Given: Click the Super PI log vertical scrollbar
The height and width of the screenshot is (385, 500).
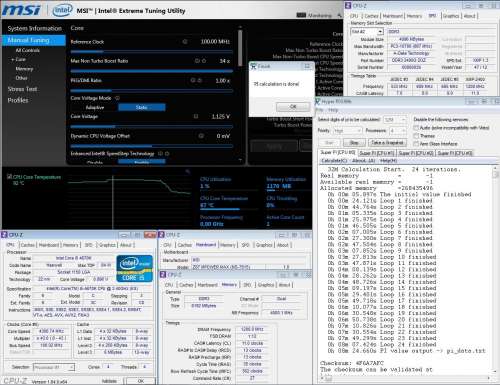Looking at the screenshot, I should [495, 270].
